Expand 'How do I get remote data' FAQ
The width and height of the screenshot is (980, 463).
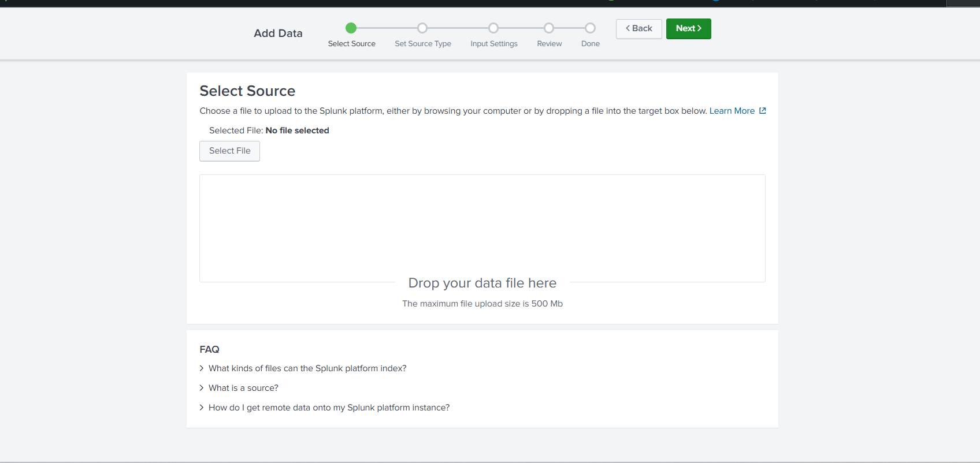(x=324, y=408)
